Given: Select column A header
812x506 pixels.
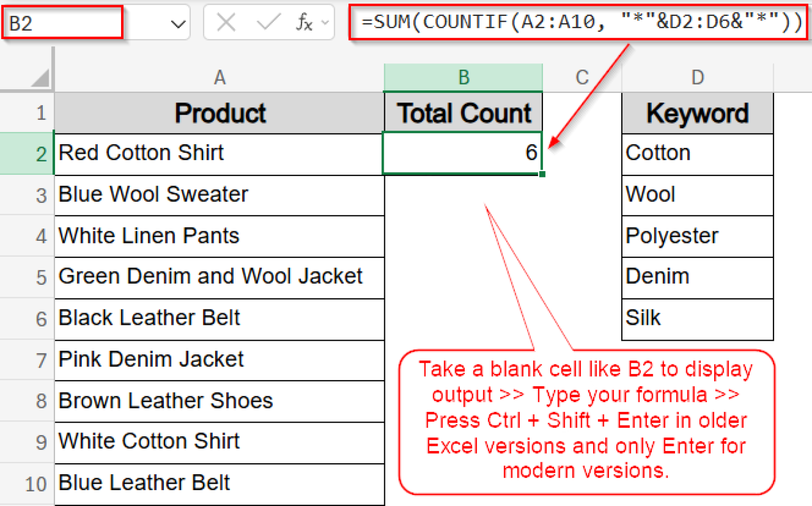Looking at the screenshot, I should (x=219, y=77).
